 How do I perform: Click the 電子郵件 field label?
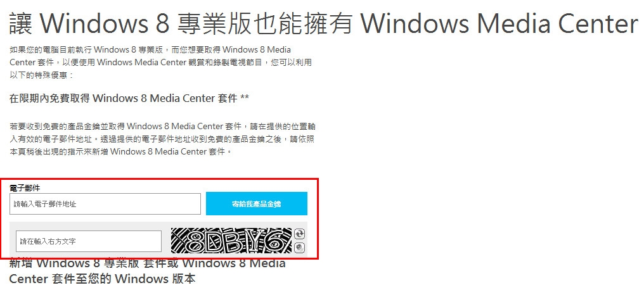25,188
